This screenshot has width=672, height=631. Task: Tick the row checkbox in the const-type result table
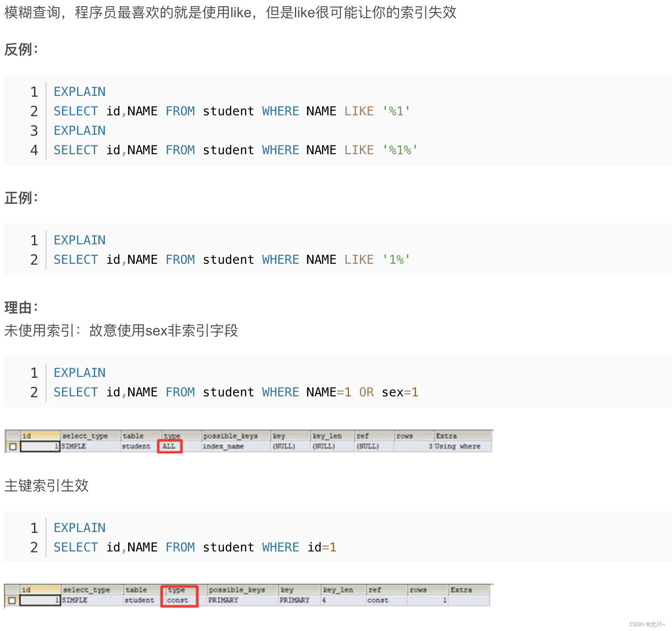[12, 601]
